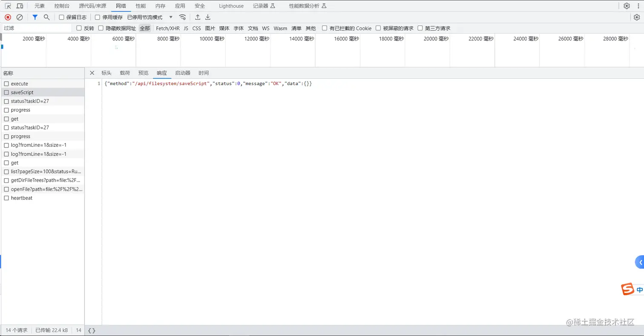Open the DevTools more options menu
Image resolution: width=644 pixels, height=336 pixels.
coord(638,6)
